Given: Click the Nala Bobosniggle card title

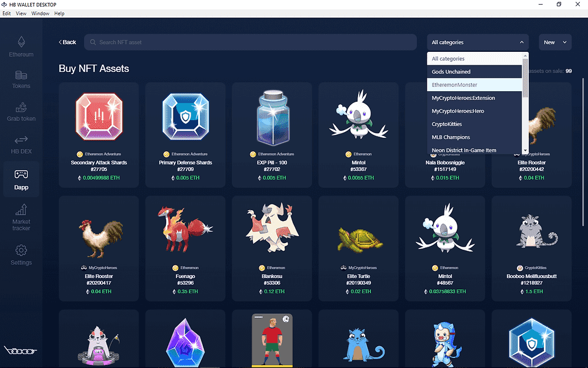Looking at the screenshot, I should (x=445, y=163).
